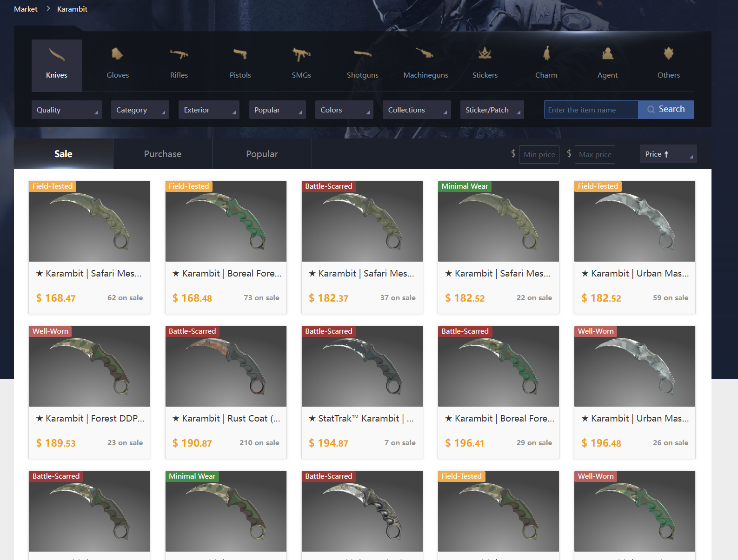Select the Machineguns category icon
The height and width of the screenshot is (560, 738).
(425, 53)
